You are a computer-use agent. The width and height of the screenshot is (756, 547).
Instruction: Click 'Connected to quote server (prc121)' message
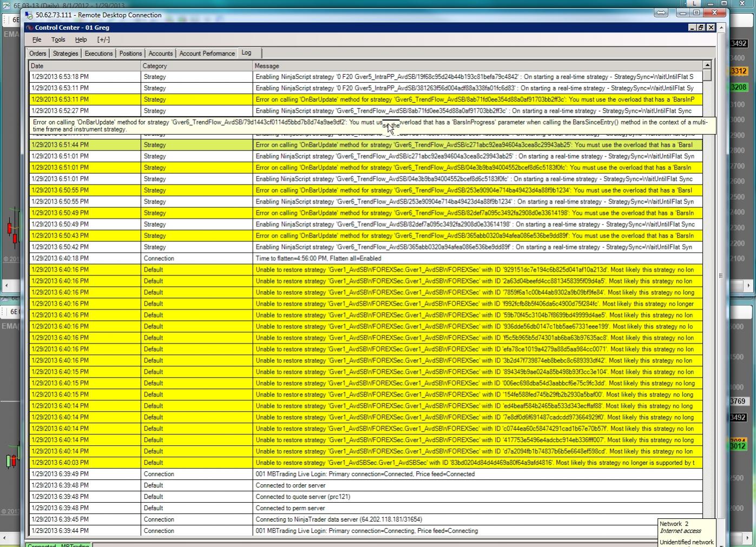tap(478, 497)
